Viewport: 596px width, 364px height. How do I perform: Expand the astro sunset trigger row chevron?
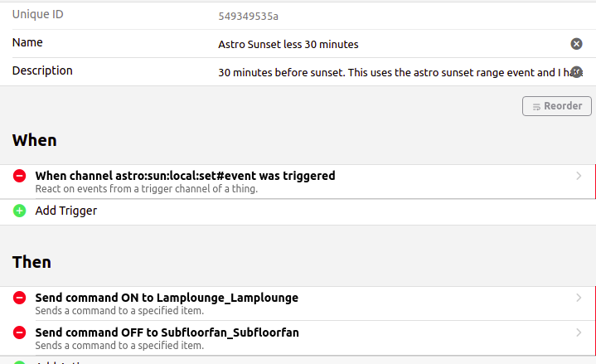pos(579,176)
